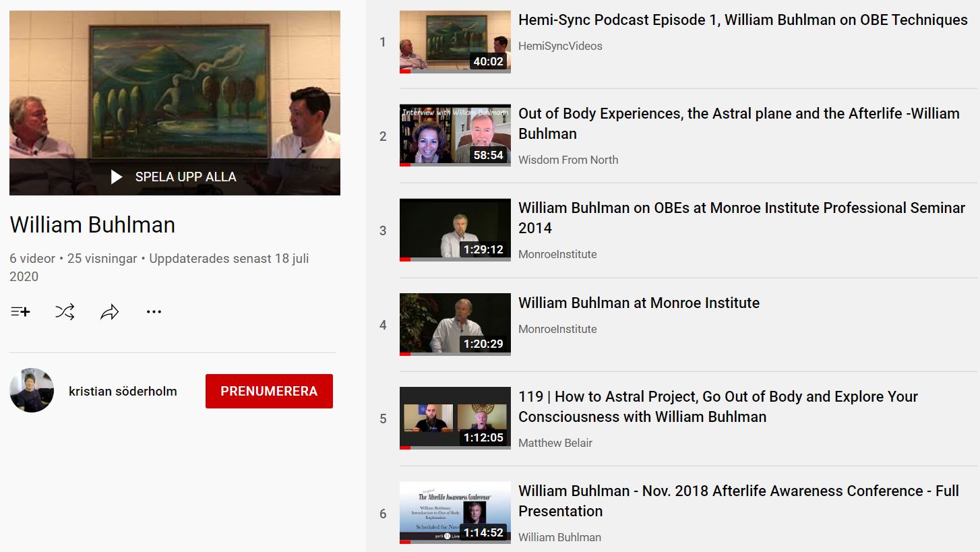This screenshot has height=552, width=980.
Task: Open the 1:20:29 Monroe Institute video thumbnail
Action: [455, 324]
